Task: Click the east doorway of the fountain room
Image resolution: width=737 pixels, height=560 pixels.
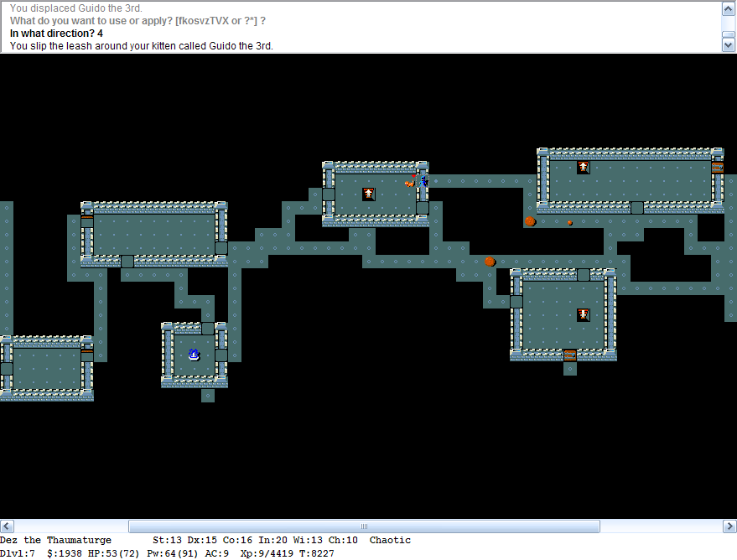Action: [x=221, y=355]
